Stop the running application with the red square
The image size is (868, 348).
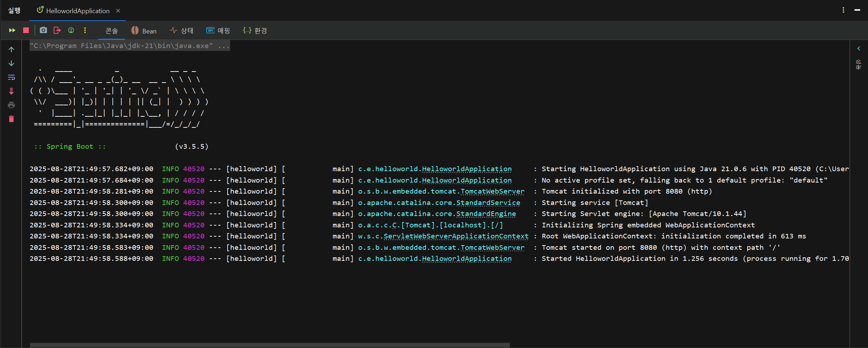pyautogui.click(x=26, y=30)
